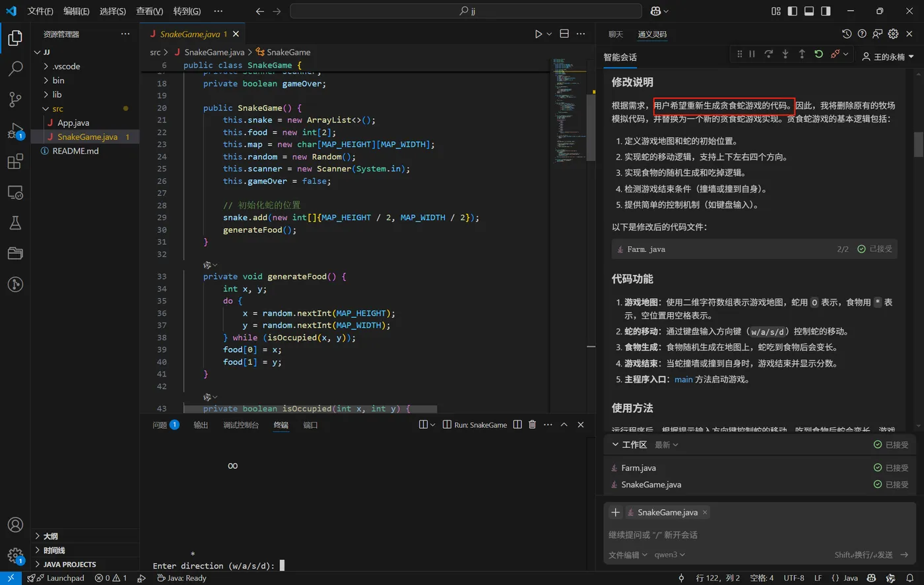Image resolution: width=924 pixels, height=585 pixels.
Task: Open Tongyi Lingma help icon
Action: point(862,34)
